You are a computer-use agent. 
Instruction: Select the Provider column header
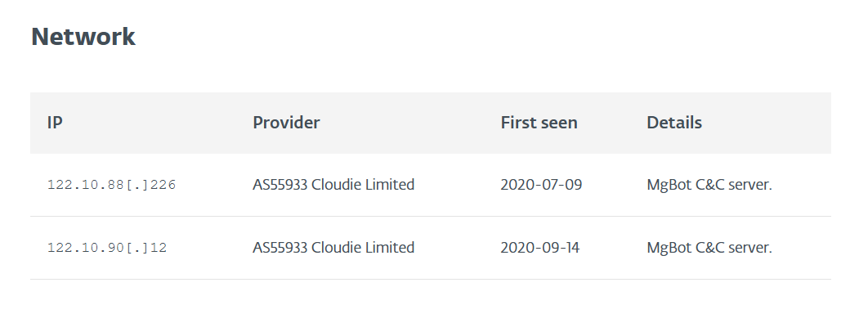[x=286, y=123]
